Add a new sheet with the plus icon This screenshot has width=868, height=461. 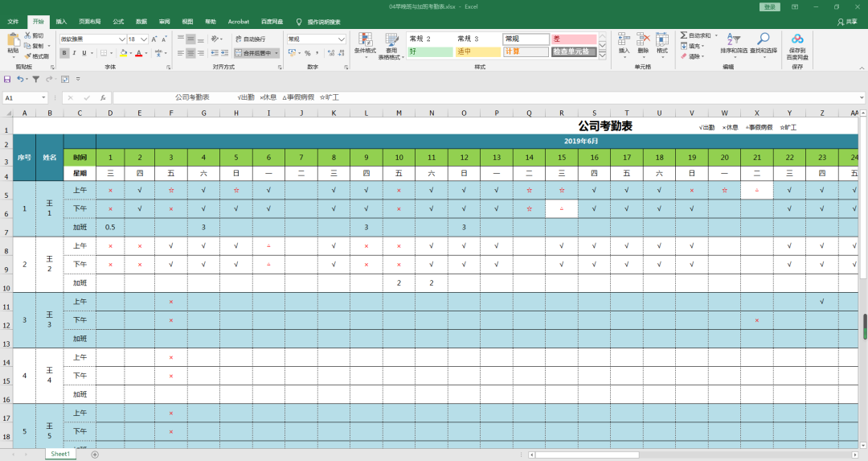click(95, 455)
